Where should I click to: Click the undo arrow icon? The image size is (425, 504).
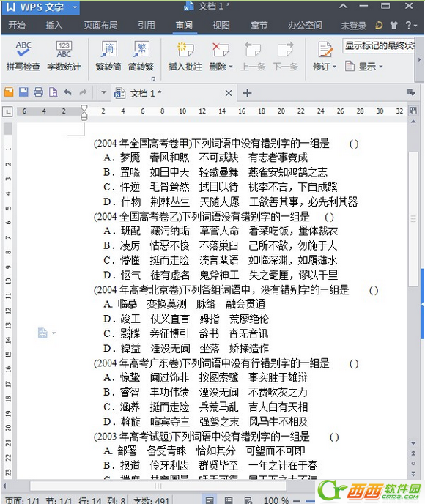pos(67,92)
